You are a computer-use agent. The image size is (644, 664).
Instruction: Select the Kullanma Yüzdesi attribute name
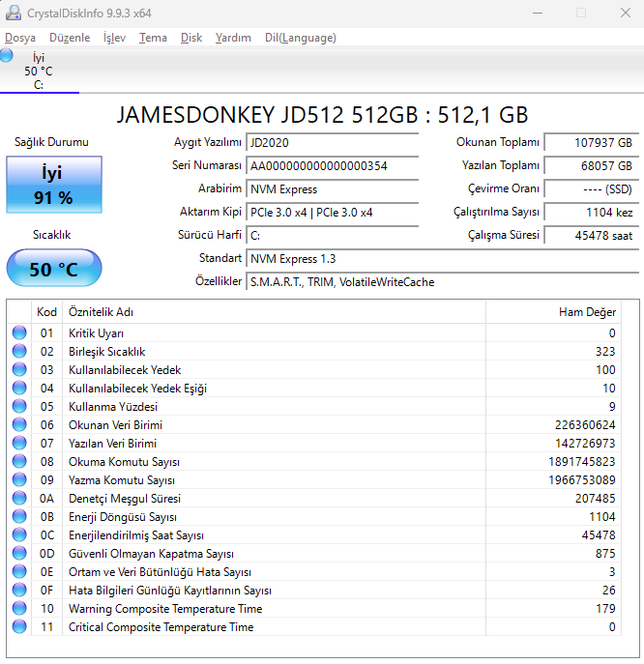click(x=113, y=407)
